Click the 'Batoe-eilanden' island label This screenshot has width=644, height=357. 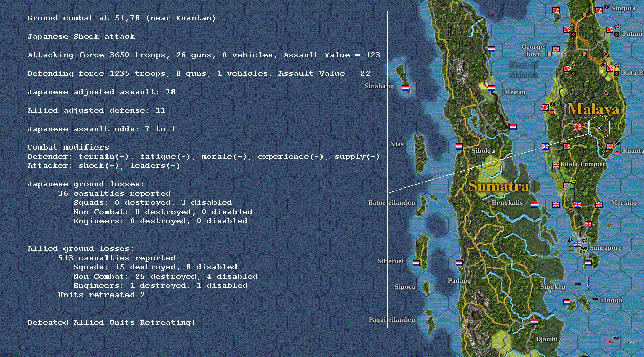point(392,203)
